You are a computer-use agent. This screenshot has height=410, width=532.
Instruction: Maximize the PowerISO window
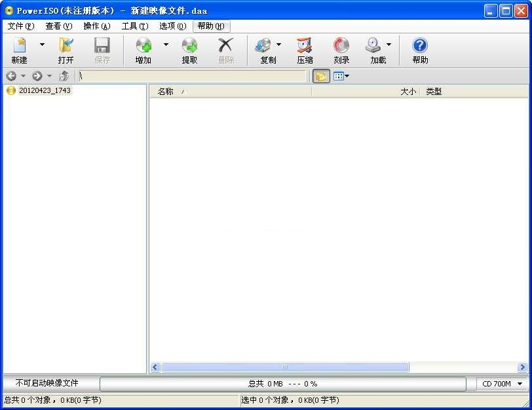click(x=506, y=11)
